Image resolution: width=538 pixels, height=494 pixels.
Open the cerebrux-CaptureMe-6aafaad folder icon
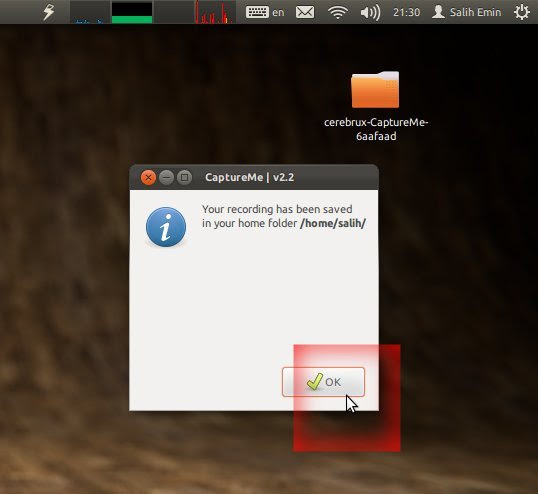click(375, 90)
